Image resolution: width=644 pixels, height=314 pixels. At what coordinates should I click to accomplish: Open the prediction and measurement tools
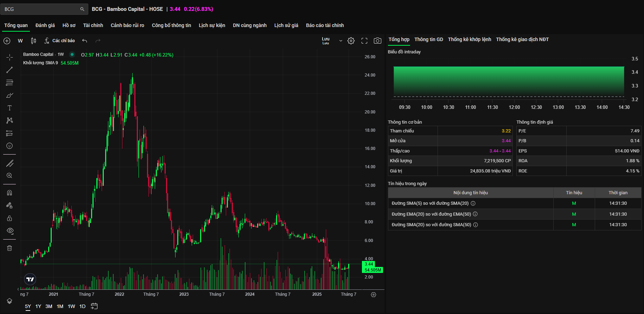coord(9,133)
